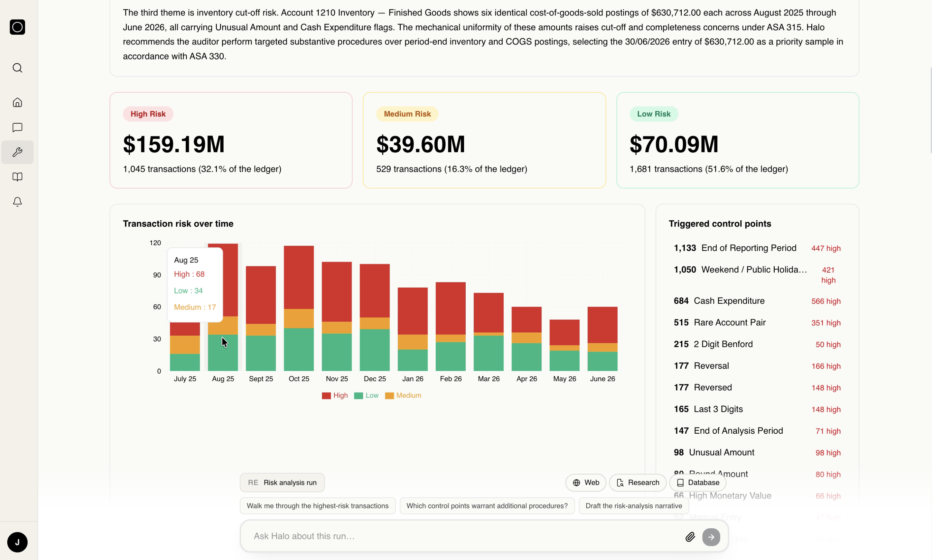The height and width of the screenshot is (560, 932).
Task: Click the send arrow button
Action: [x=711, y=537]
